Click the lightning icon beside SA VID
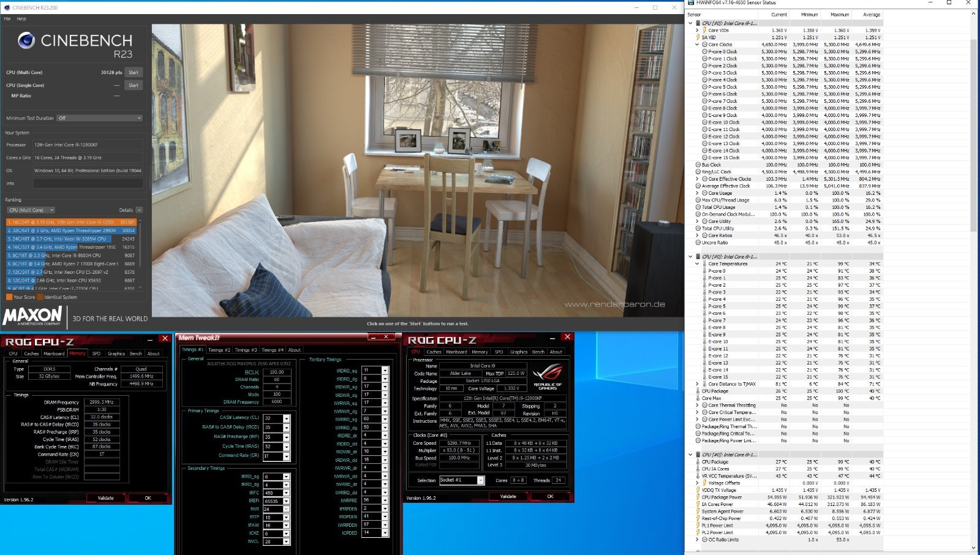This screenshot has width=980, height=555. [698, 37]
